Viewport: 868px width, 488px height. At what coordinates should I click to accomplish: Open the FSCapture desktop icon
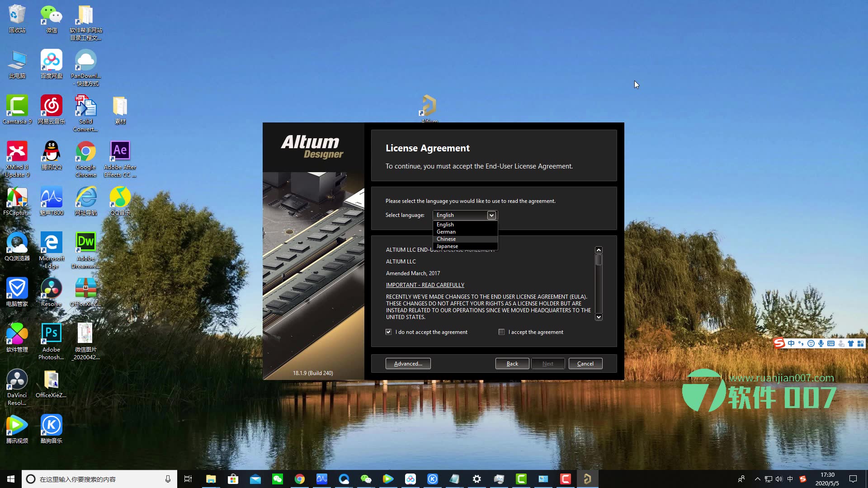[17, 201]
